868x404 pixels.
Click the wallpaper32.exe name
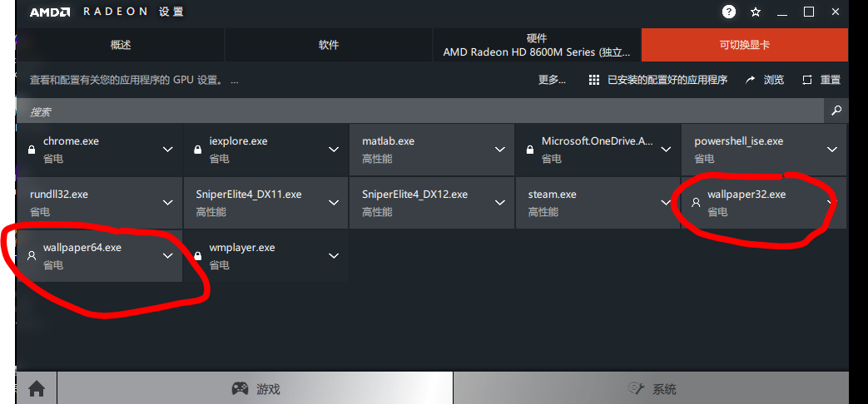(746, 195)
